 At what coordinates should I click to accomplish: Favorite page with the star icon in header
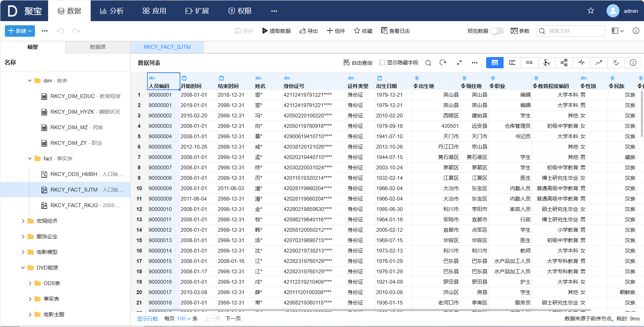[591, 11]
